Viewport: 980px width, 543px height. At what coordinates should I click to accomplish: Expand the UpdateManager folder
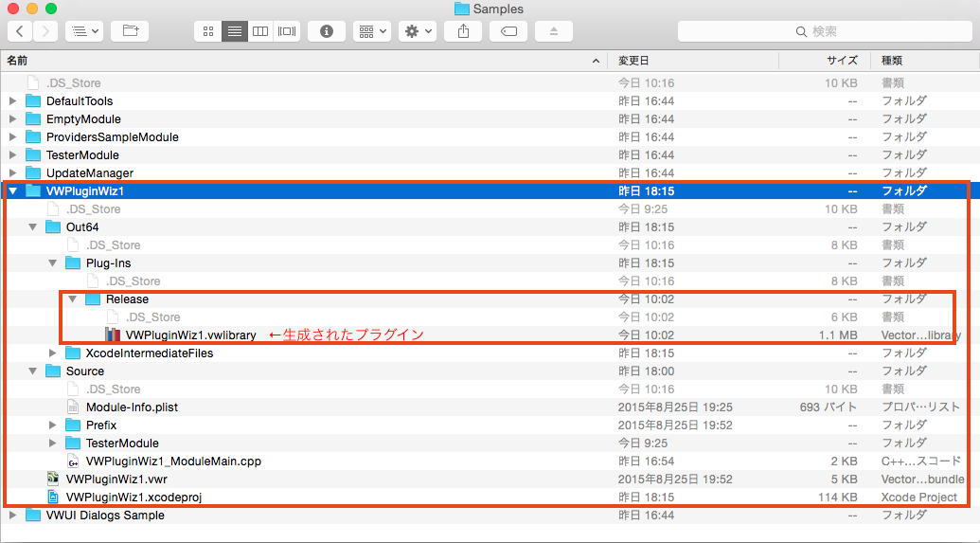[12, 172]
